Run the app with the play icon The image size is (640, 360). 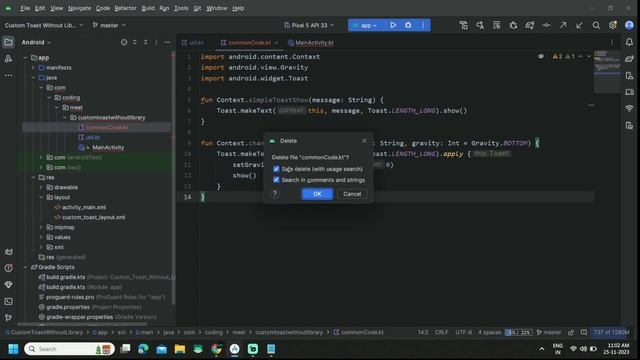pos(393,25)
